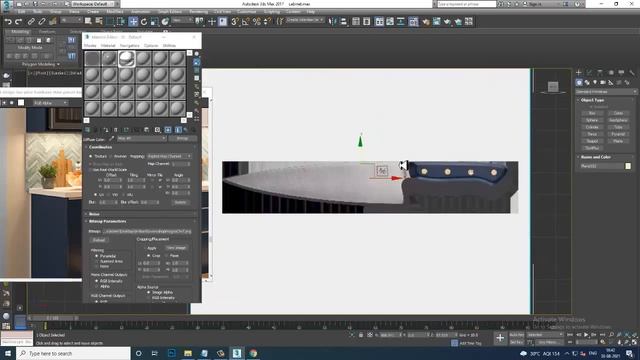This screenshot has height=360, width=640.
Task: Select Image Alpha as alpha source
Action: pos(149,292)
